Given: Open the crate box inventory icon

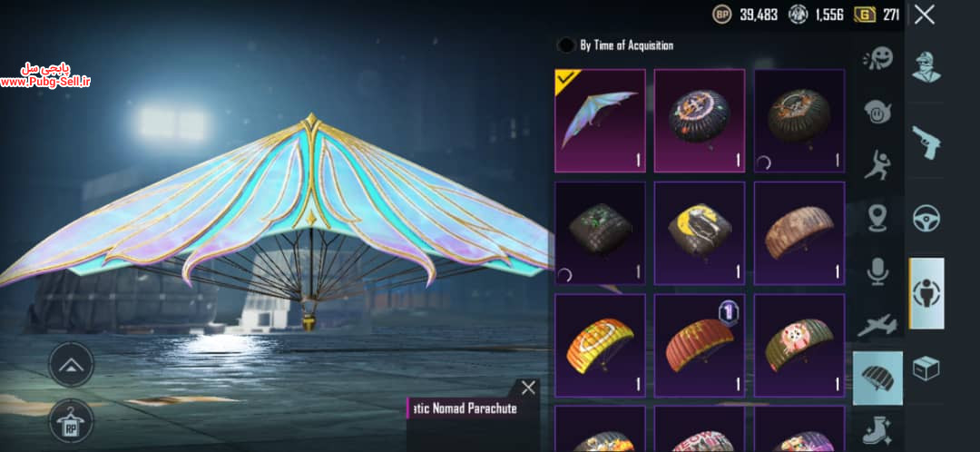Looking at the screenshot, I should pos(926,368).
